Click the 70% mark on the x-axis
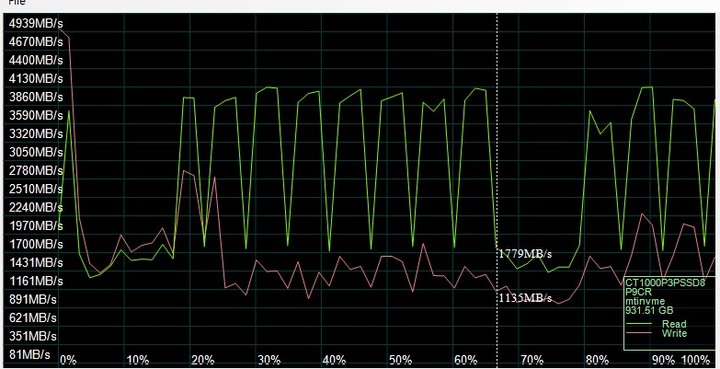 tap(532, 359)
